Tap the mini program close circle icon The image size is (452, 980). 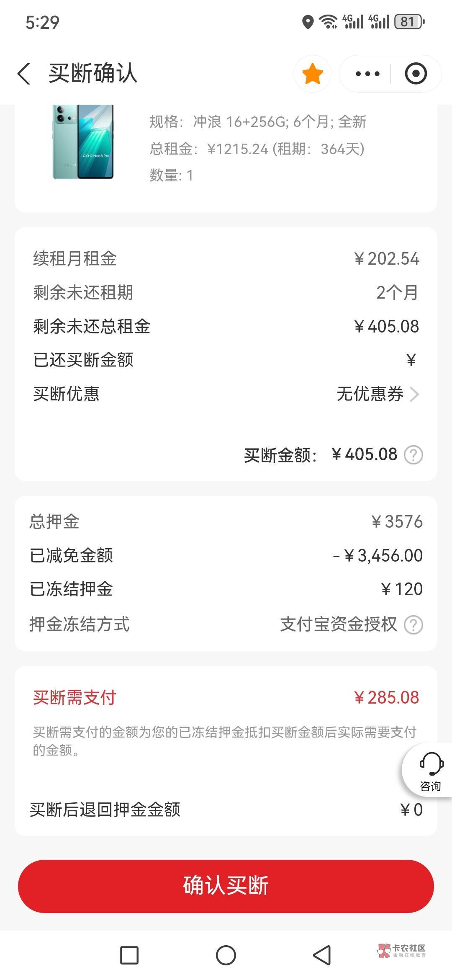(416, 74)
